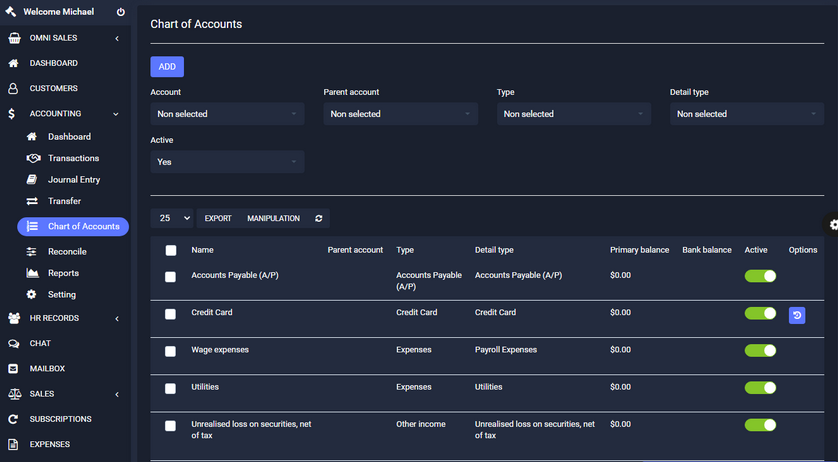Click the Credit Card row history icon
838x462 pixels.
tap(797, 316)
